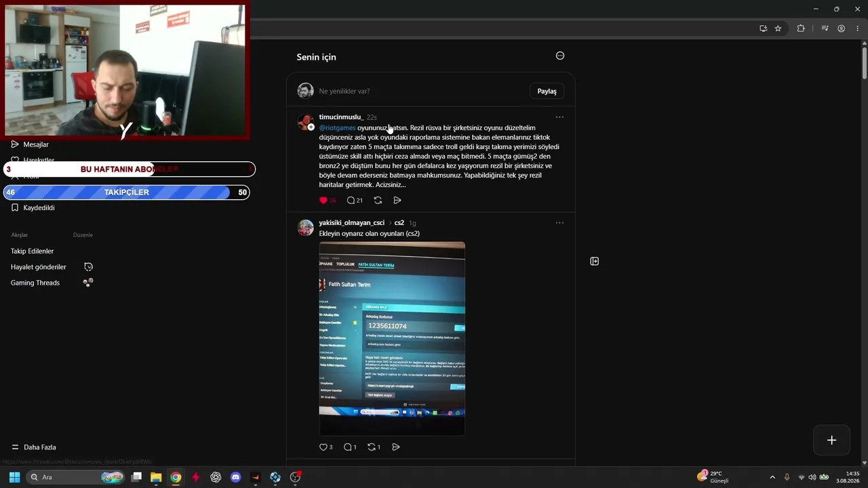
Task: Like the timucinmuslu_ post with the red heart
Action: [323, 201]
